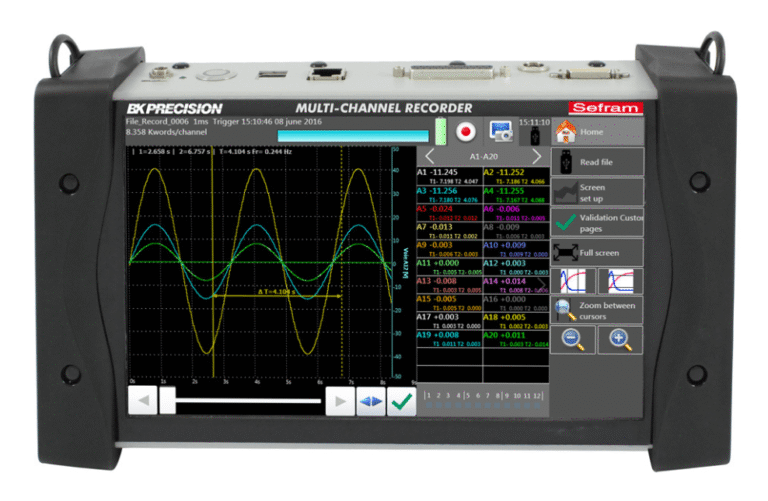Select channel A17 reading +0.003
768x501 pixels.
pyautogui.click(x=449, y=321)
